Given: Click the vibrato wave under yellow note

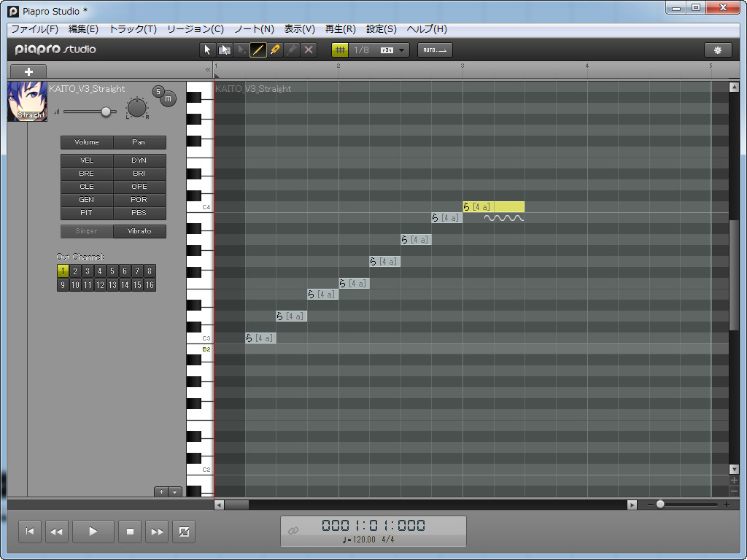Looking at the screenshot, I should (503, 218).
